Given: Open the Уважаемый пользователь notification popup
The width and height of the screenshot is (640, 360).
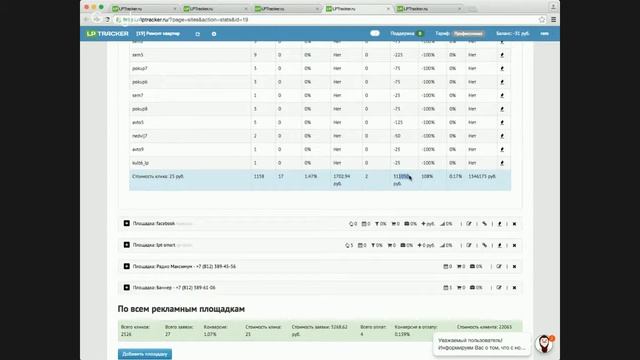Looking at the screenshot, I should [x=482, y=344].
